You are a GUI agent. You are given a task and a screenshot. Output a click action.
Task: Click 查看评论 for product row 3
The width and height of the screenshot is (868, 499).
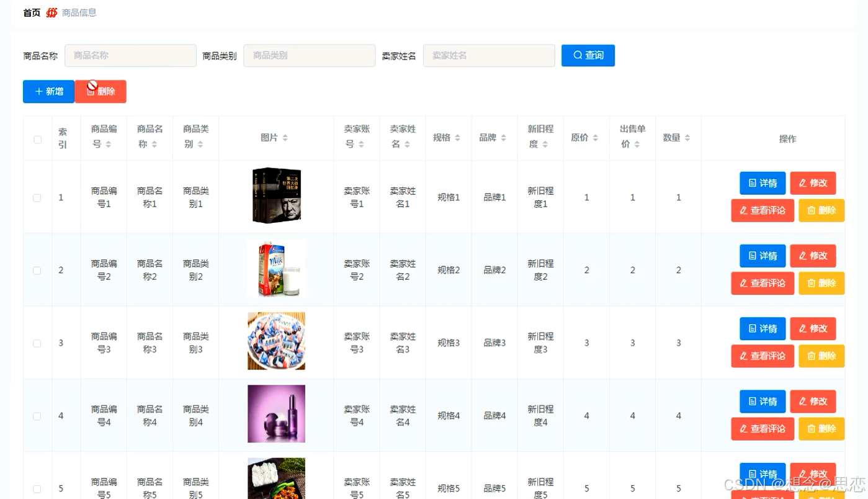pyautogui.click(x=763, y=356)
